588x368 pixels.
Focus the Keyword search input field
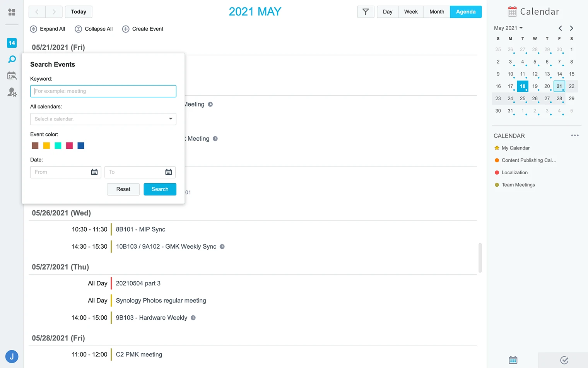pos(103,91)
